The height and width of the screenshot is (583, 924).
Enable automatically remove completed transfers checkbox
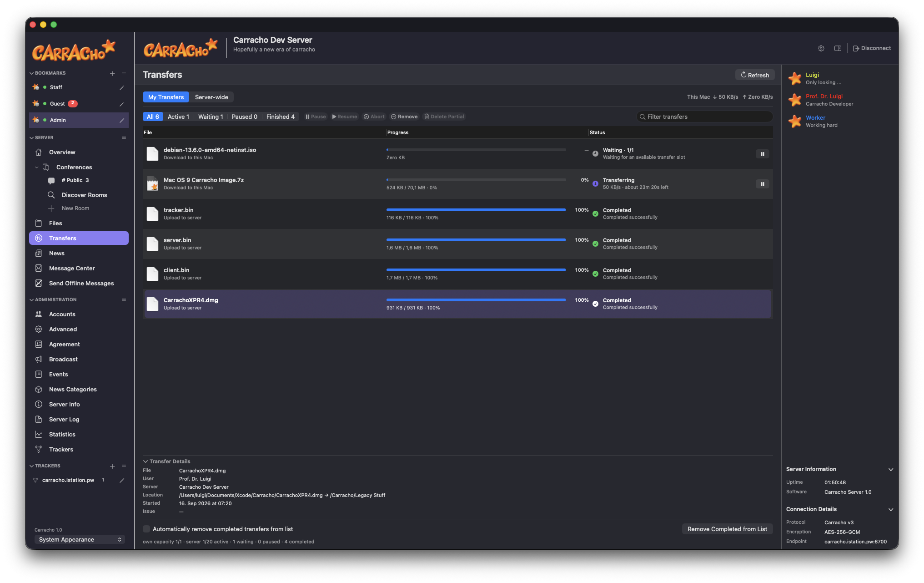pos(146,529)
